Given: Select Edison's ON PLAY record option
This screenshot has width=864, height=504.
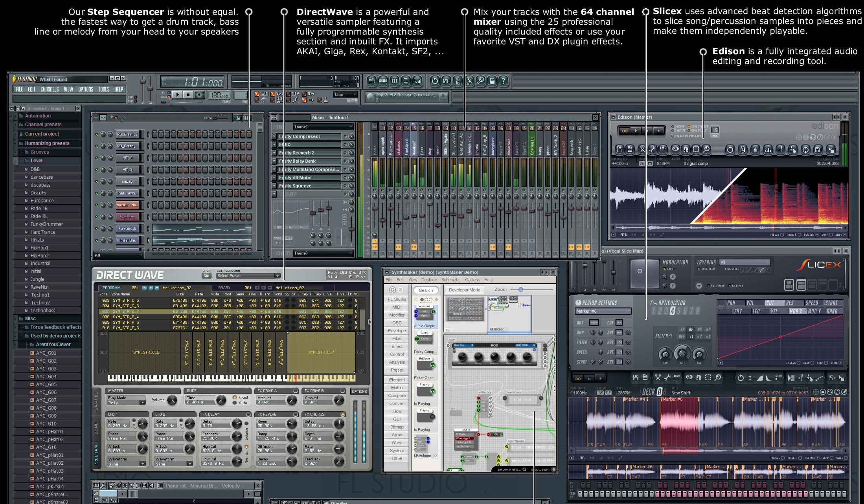Looking at the screenshot, I should (x=697, y=130).
